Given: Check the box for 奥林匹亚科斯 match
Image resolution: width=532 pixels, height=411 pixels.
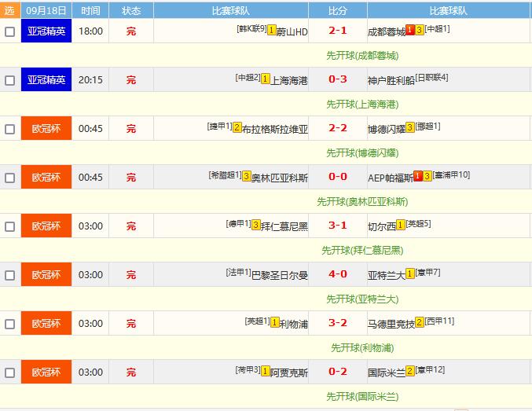Looking at the screenshot, I should [10, 178].
